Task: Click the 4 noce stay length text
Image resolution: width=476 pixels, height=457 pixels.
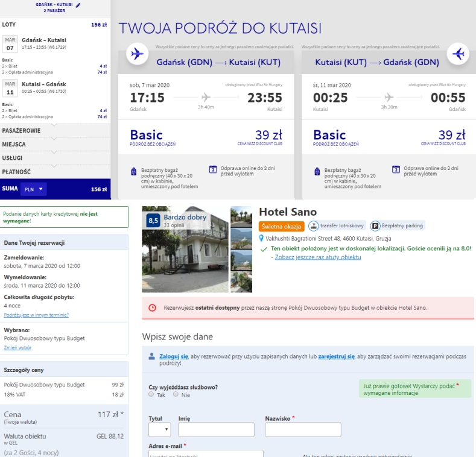Action: pos(12,306)
